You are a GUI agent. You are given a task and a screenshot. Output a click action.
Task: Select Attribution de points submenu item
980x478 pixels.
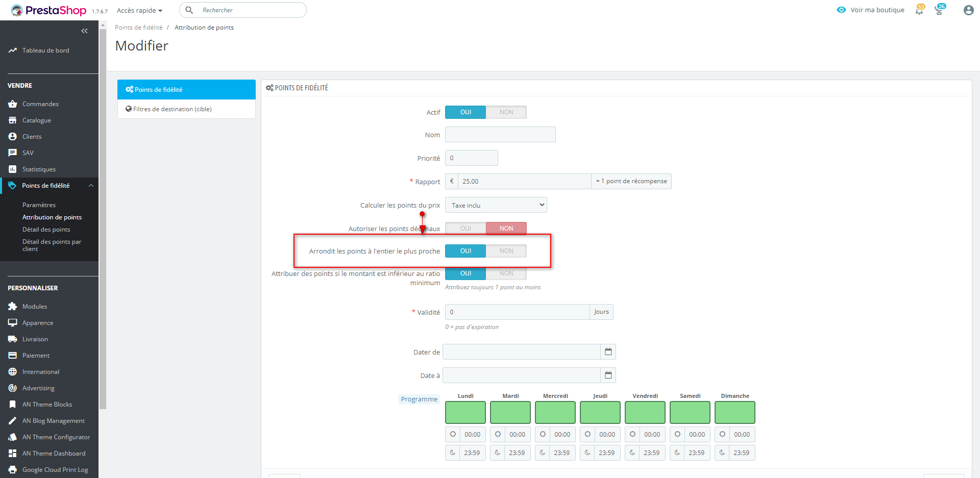[52, 217]
